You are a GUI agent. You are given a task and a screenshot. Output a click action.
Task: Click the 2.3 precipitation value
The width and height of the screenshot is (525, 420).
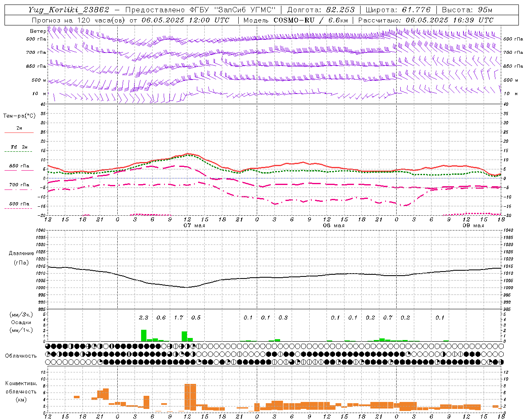point(144,318)
